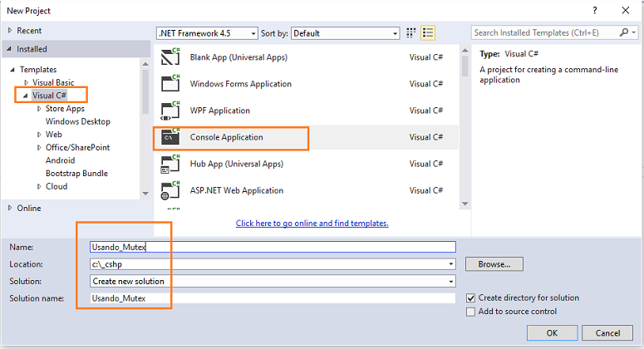Open the search options dropdown arrow
This screenshot has width=644, height=349.
pyautogui.click(x=634, y=32)
